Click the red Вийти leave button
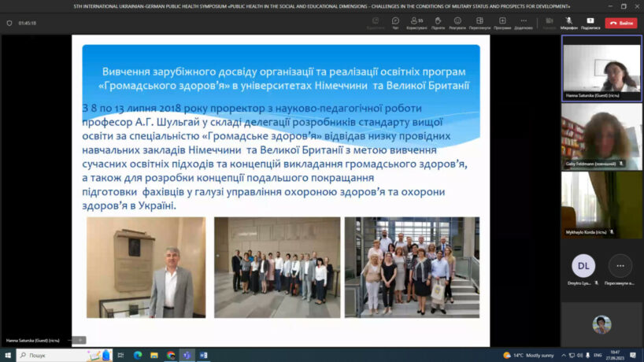Image resolution: width=644 pixels, height=362 pixels. pos(621,23)
